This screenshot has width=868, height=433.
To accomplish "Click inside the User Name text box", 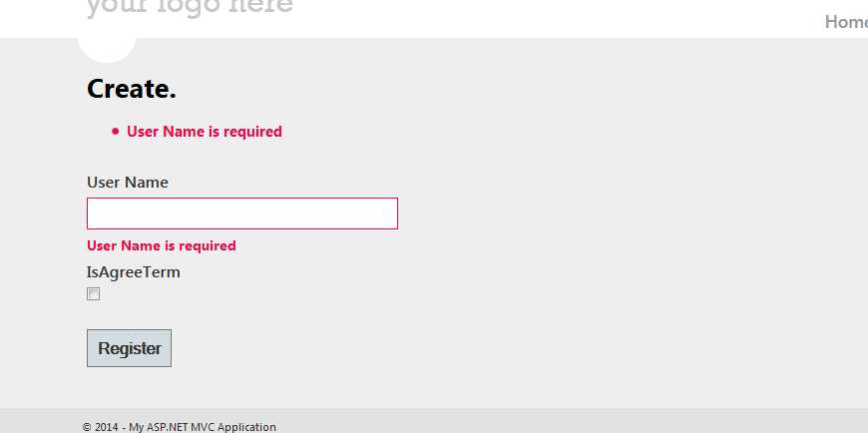I will [241, 214].
